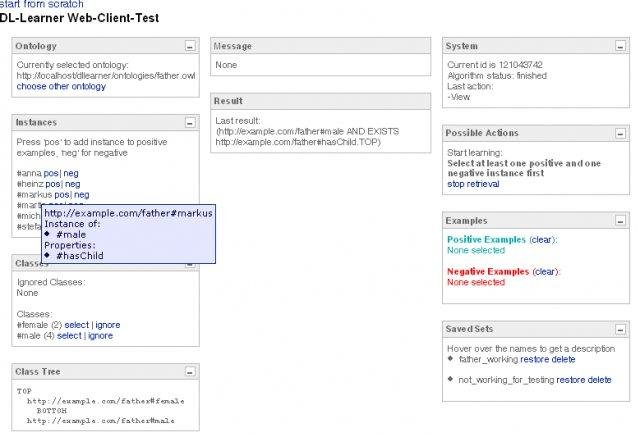Delete the not_working_for_testing saved set
640x437 pixels.
599,380
